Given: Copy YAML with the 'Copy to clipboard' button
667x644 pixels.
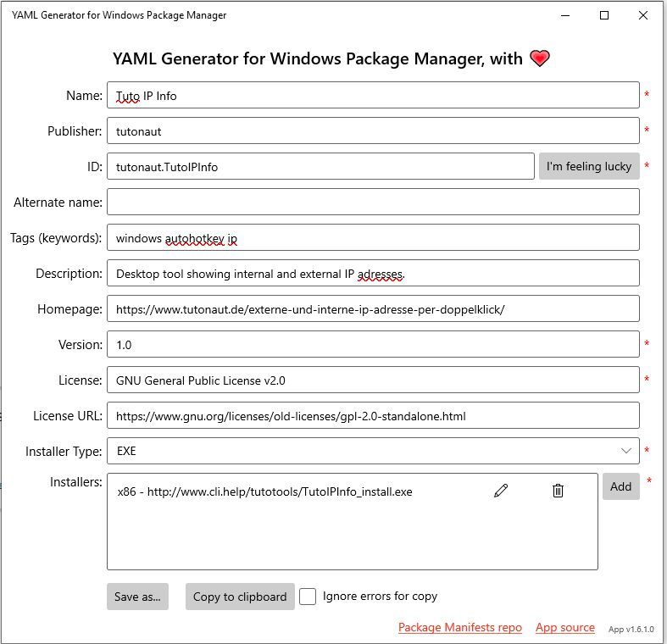Looking at the screenshot, I should pyautogui.click(x=240, y=597).
